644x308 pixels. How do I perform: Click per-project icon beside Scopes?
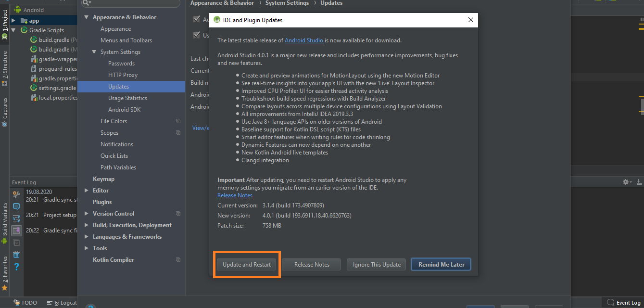pos(178,133)
